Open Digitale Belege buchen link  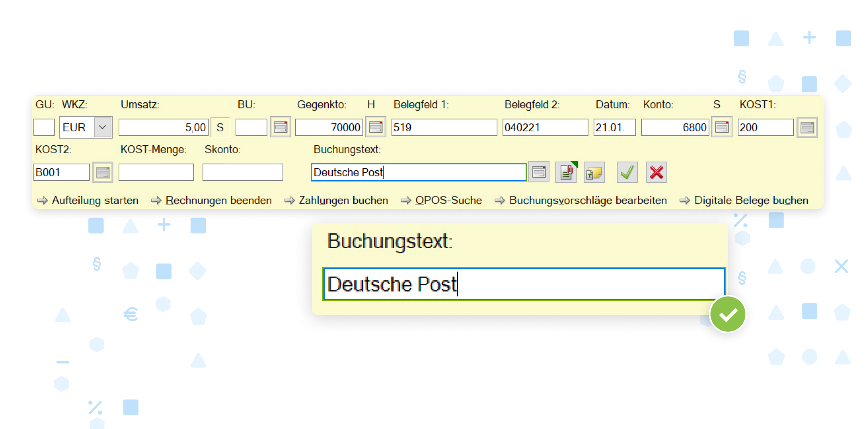(x=751, y=200)
